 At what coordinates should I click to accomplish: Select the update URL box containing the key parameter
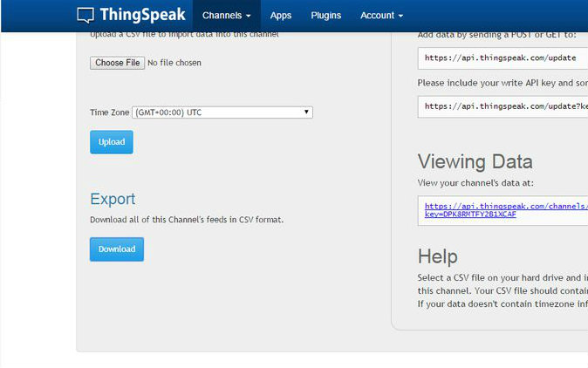coord(502,106)
